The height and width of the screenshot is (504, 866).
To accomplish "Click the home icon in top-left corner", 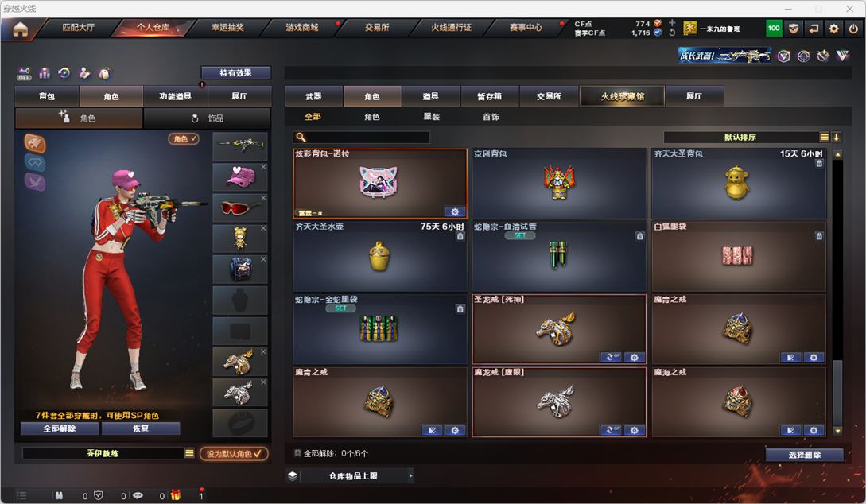I will [21, 29].
